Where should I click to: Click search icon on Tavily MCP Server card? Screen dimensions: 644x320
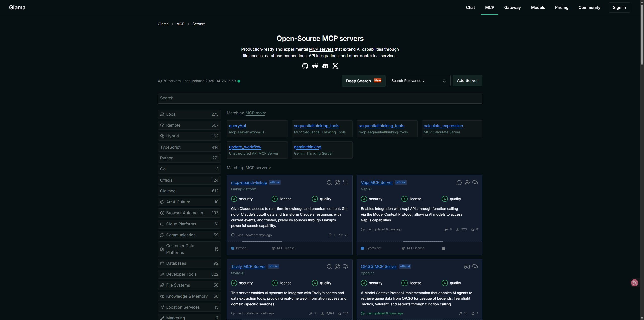pos(329,267)
